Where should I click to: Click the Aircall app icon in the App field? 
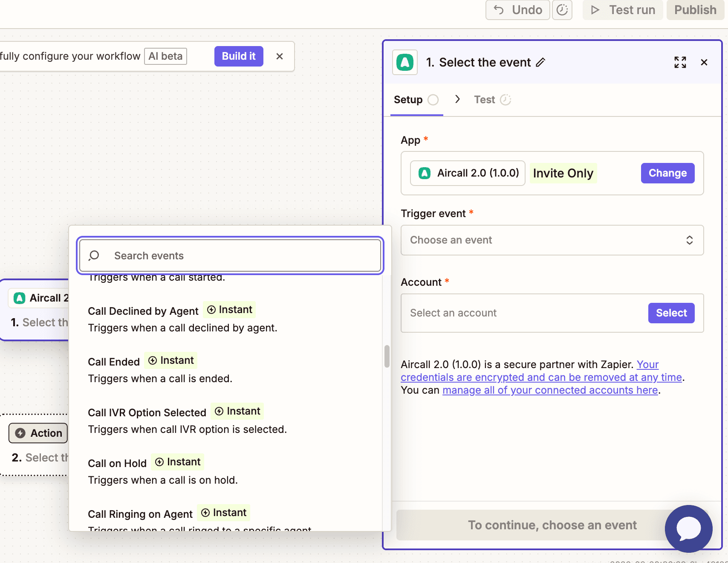click(425, 173)
